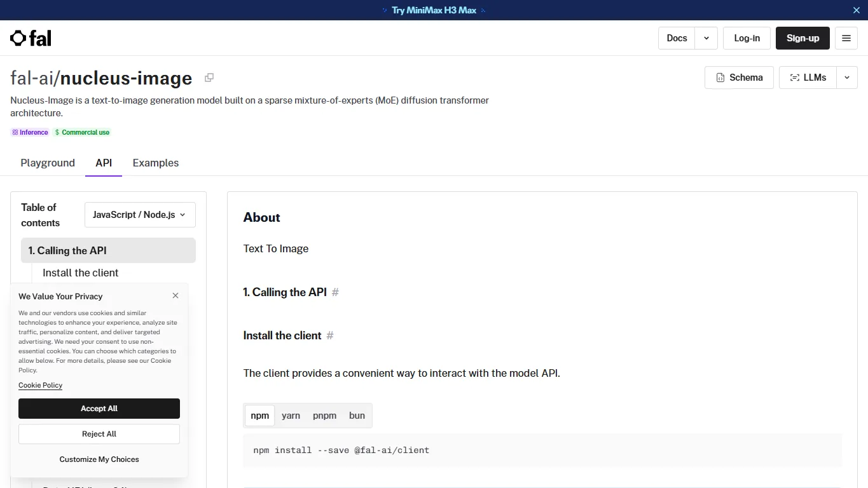Click the Try MiniMax H3 Max banner link
The image size is (868, 488).
(434, 10)
